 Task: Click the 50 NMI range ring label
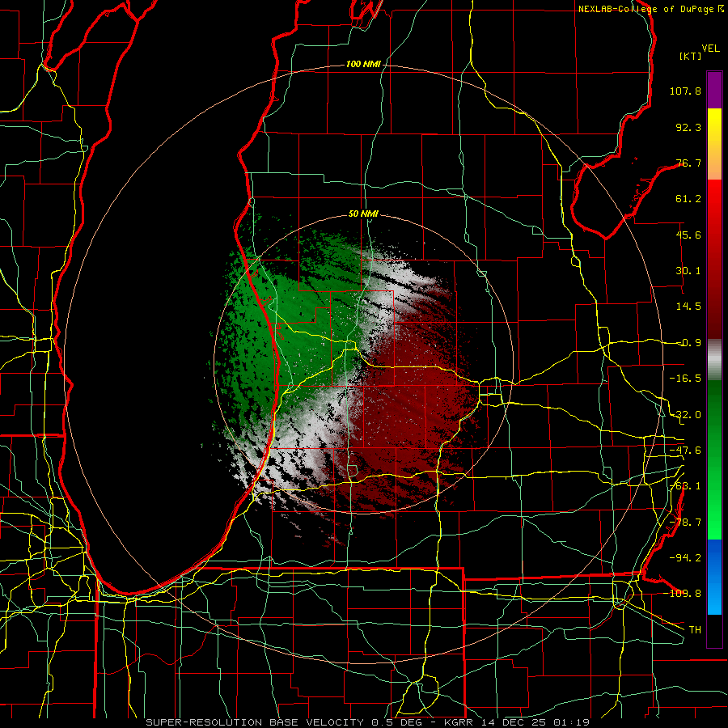click(x=363, y=214)
